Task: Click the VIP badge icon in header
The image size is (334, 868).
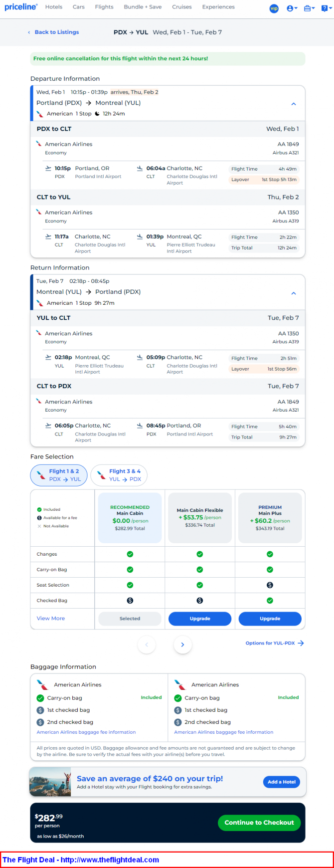Action: point(274,8)
